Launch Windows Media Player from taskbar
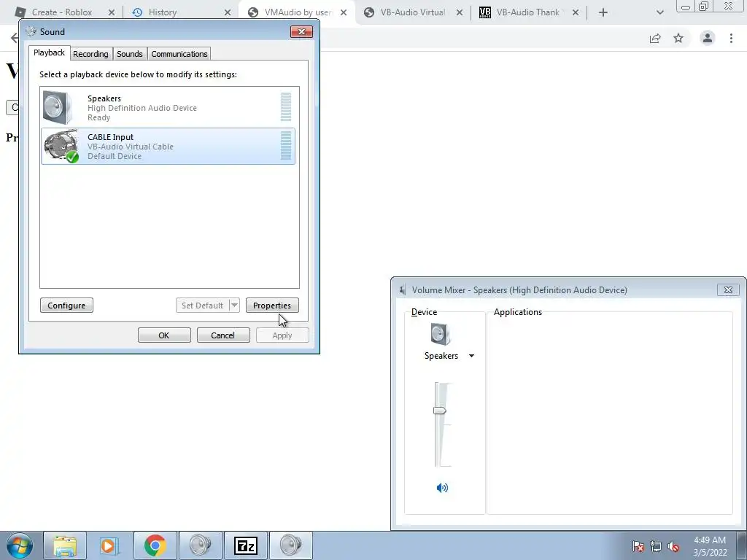Screen dimensions: 747x560 coord(109,545)
